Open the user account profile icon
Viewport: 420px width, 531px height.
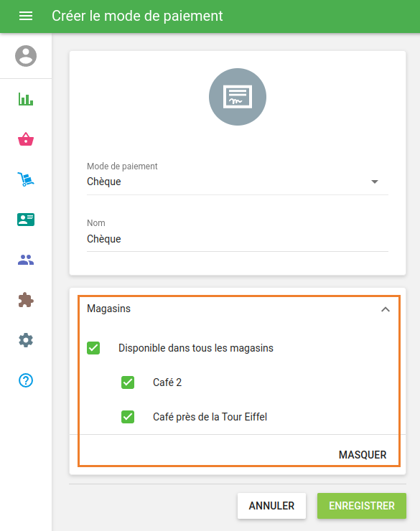point(26,56)
